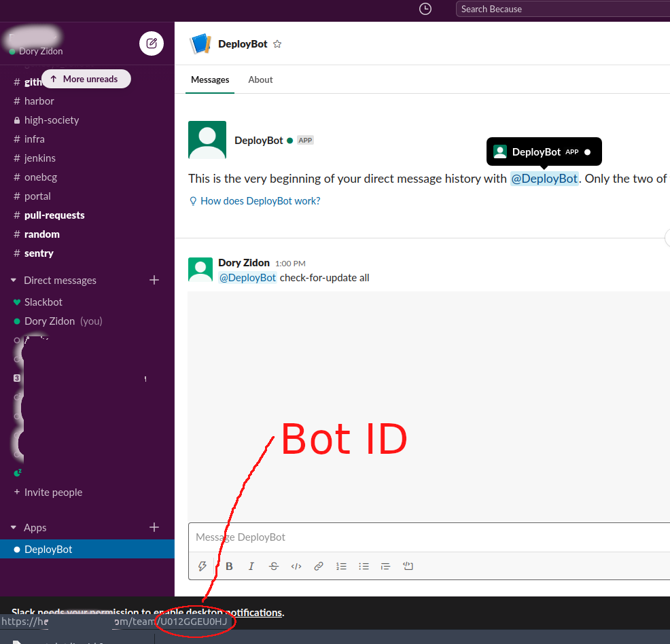Screen dimensions: 670x644
Task: Open the shortcuts lightning bolt menu
Action: (202, 567)
